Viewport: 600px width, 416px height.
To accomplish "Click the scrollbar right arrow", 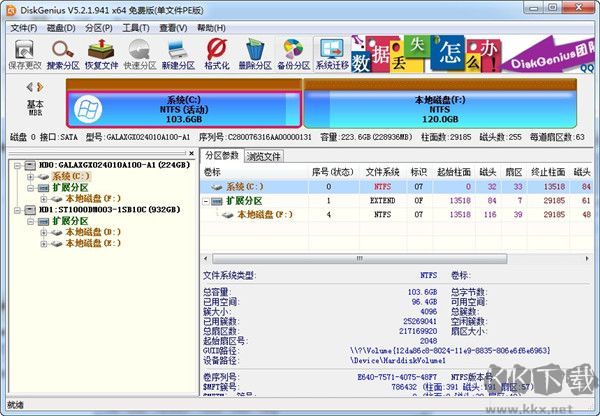I will coord(587,258).
